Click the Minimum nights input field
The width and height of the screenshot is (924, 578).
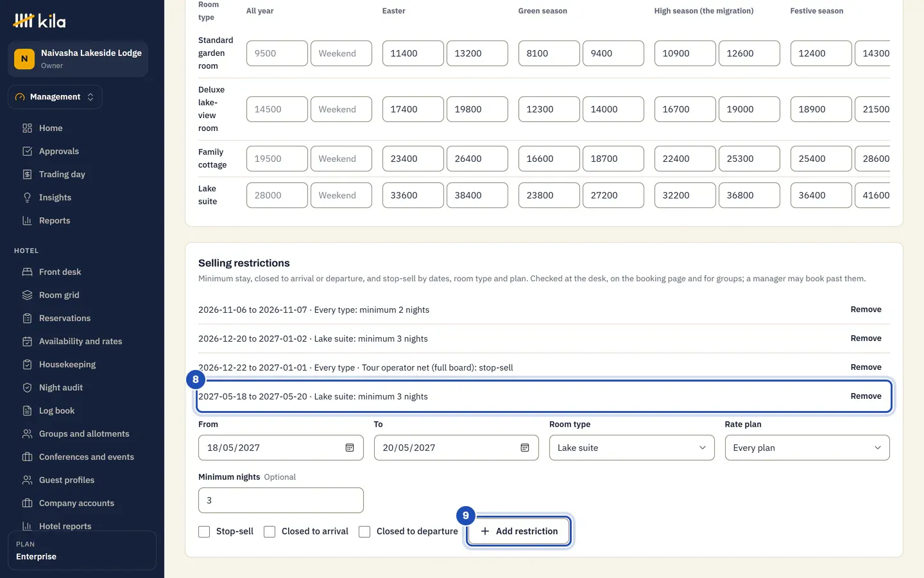[x=281, y=500]
